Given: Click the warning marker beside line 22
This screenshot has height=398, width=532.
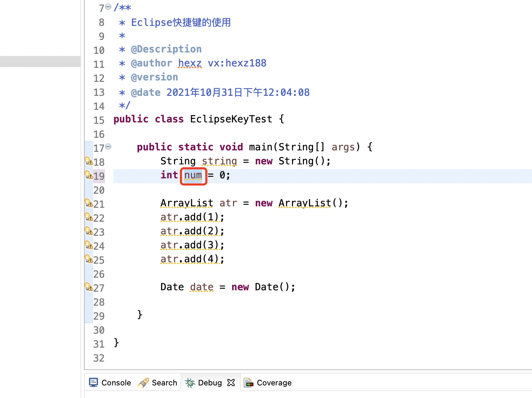Looking at the screenshot, I should [x=89, y=217].
